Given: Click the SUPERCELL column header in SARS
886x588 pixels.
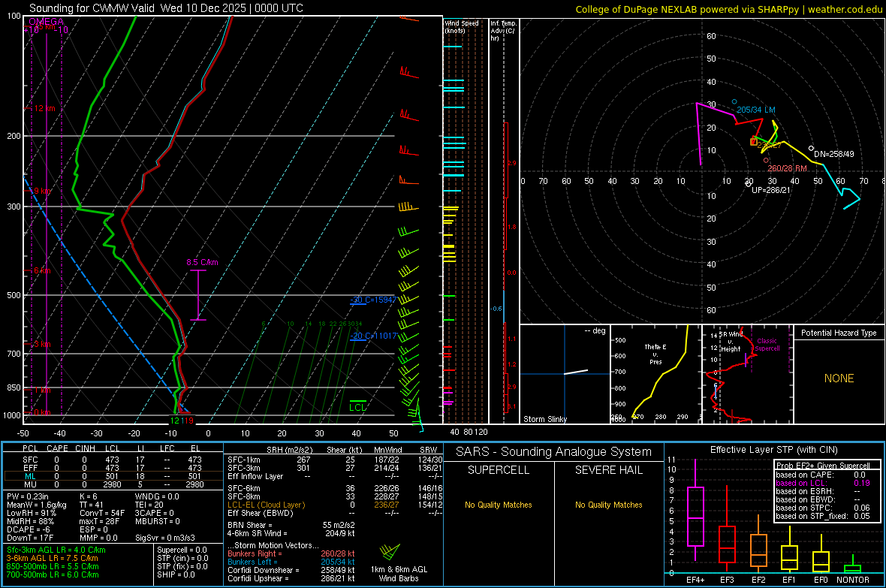Looking at the screenshot, I should tap(499, 470).
